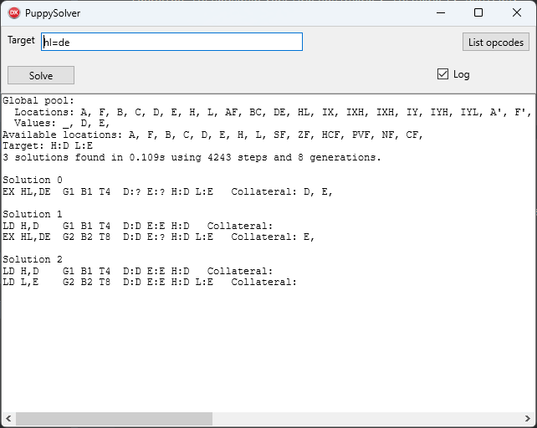This screenshot has width=537, height=428.
Task: Click the 'Target' label
Action: point(21,40)
